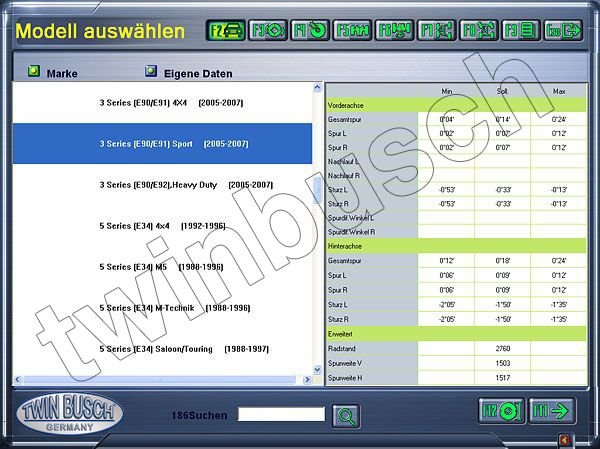The width and height of the screenshot is (600, 449).
Task: Click the F4 steering wheel icon
Action: [310, 31]
